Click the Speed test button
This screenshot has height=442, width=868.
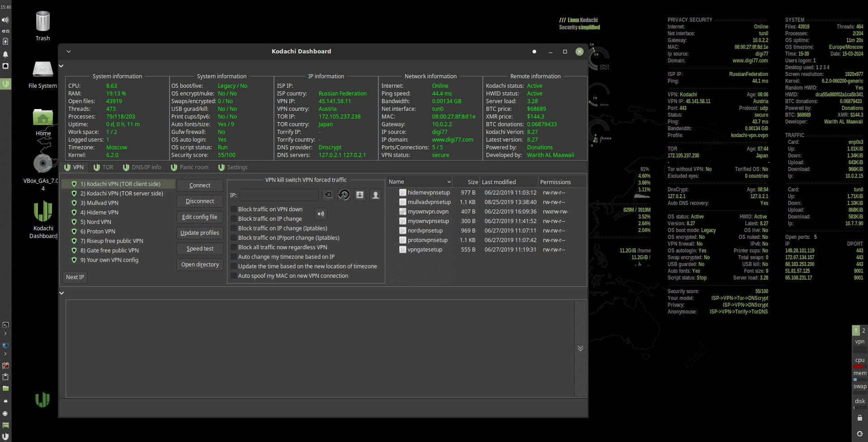[x=200, y=249]
